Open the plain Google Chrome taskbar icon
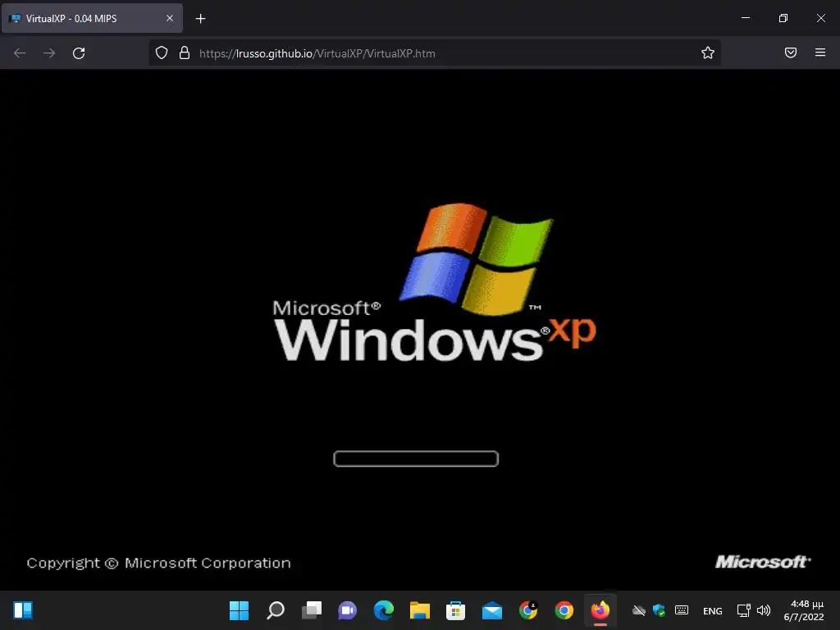The height and width of the screenshot is (630, 840). coord(564,610)
